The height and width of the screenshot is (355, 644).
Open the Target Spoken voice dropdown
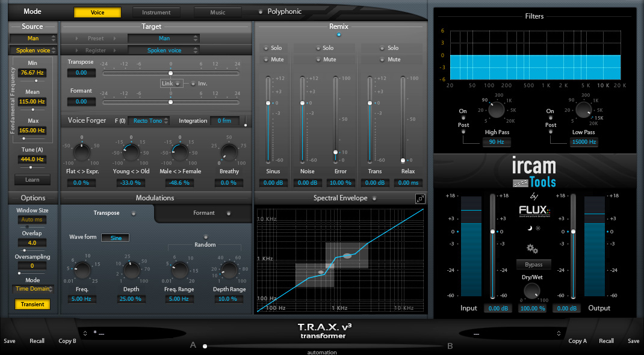click(164, 50)
